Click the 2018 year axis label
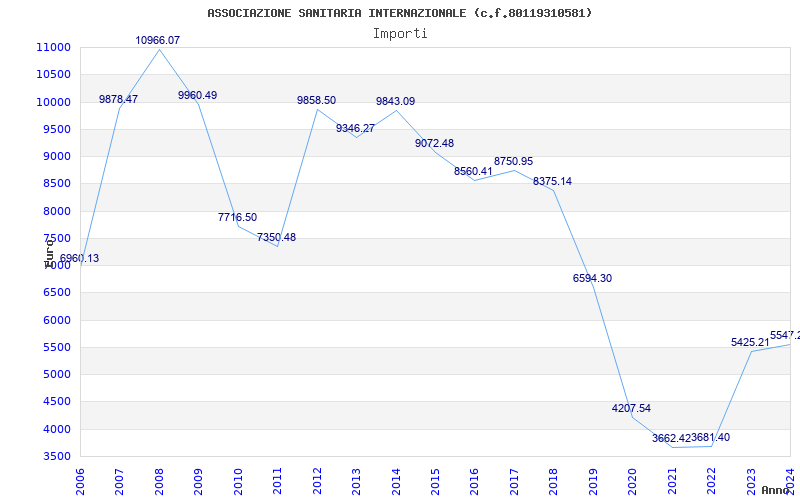This screenshot has width=800, height=500. coord(554,482)
